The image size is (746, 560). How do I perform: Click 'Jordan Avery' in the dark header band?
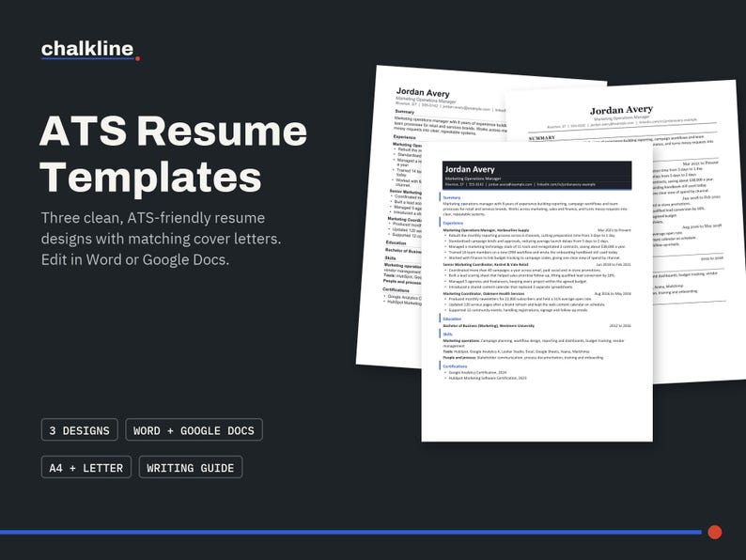point(470,169)
